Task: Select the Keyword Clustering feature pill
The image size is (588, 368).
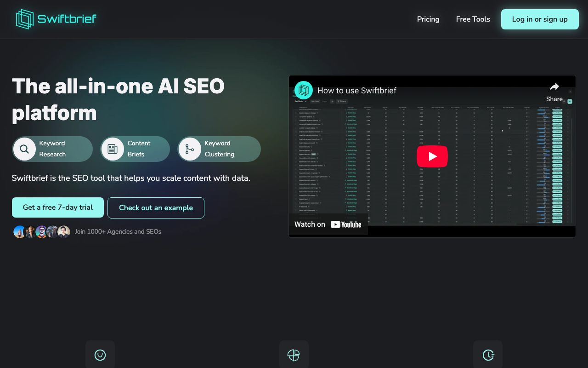Action: [x=219, y=149]
